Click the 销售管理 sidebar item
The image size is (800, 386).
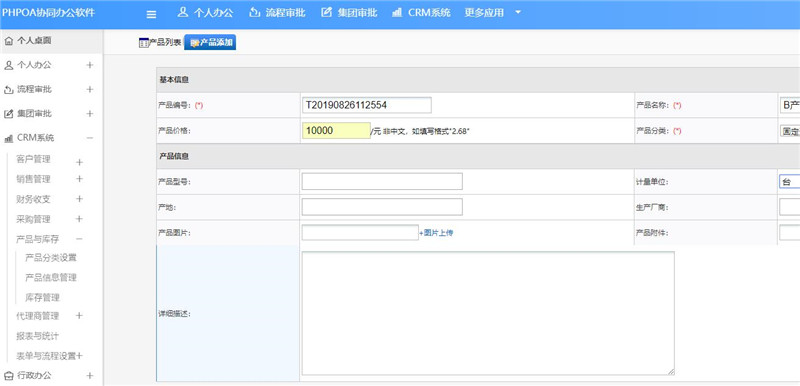point(34,179)
